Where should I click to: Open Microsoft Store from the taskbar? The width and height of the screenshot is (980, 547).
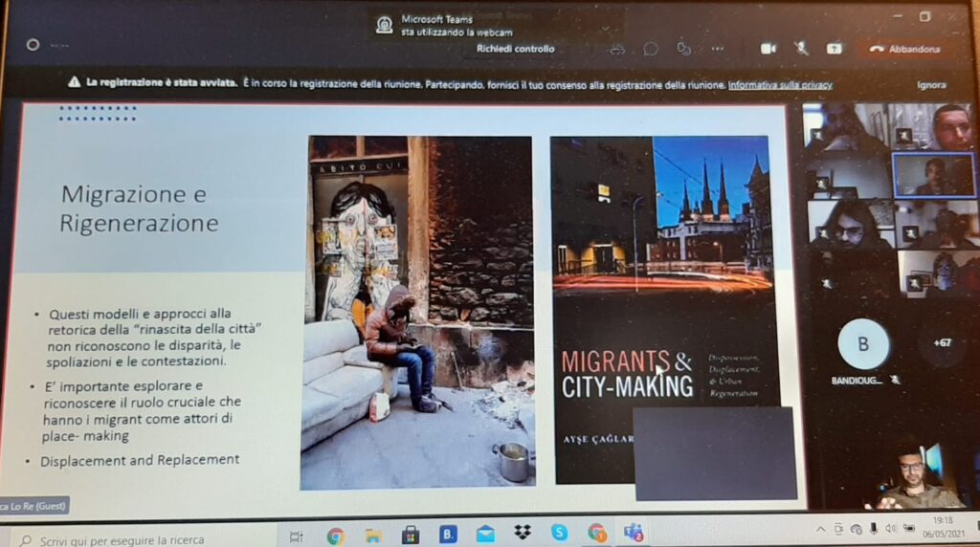(410, 535)
